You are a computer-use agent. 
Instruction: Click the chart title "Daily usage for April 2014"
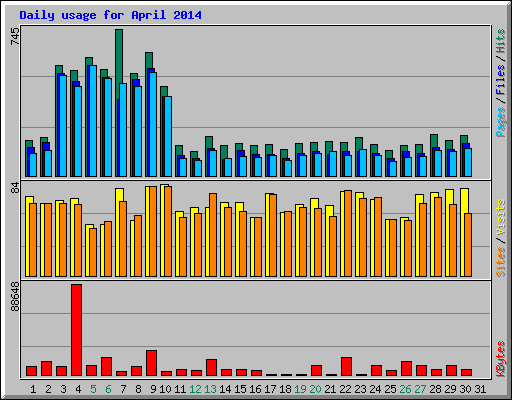tap(110, 15)
